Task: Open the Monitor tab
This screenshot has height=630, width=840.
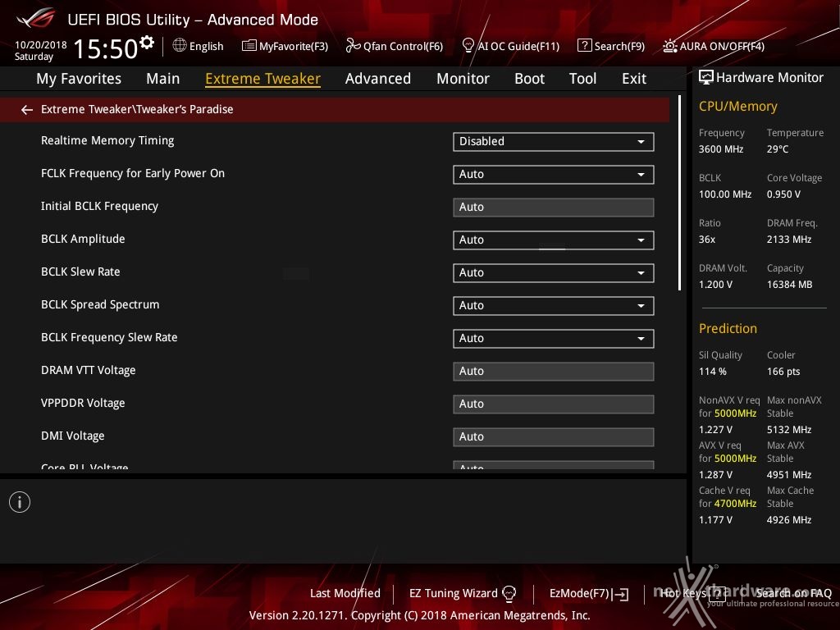Action: pos(463,79)
